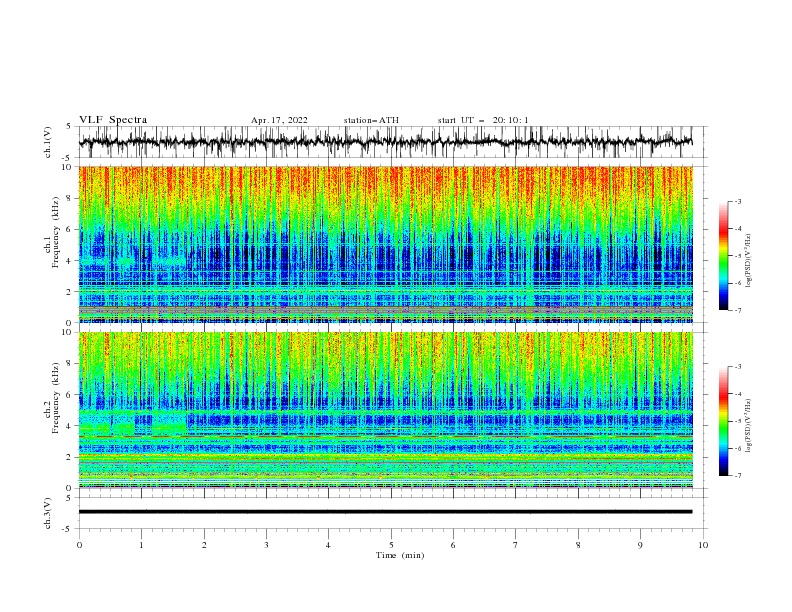This screenshot has width=792, height=612.
Task: Click the time axis tick label 6
Action: click(454, 545)
